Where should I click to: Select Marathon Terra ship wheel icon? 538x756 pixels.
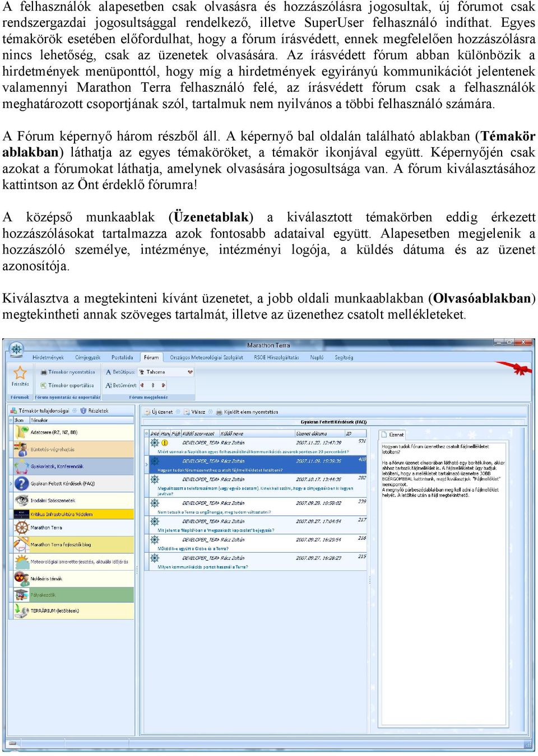pyautogui.click(x=21, y=528)
